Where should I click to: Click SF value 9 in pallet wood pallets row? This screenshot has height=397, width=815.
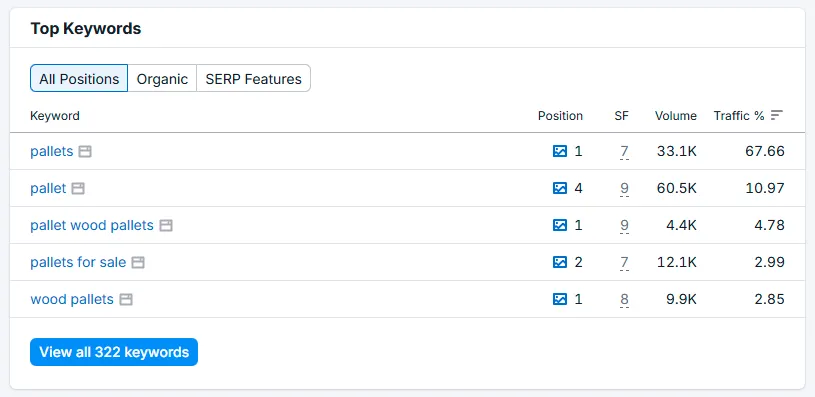point(624,226)
